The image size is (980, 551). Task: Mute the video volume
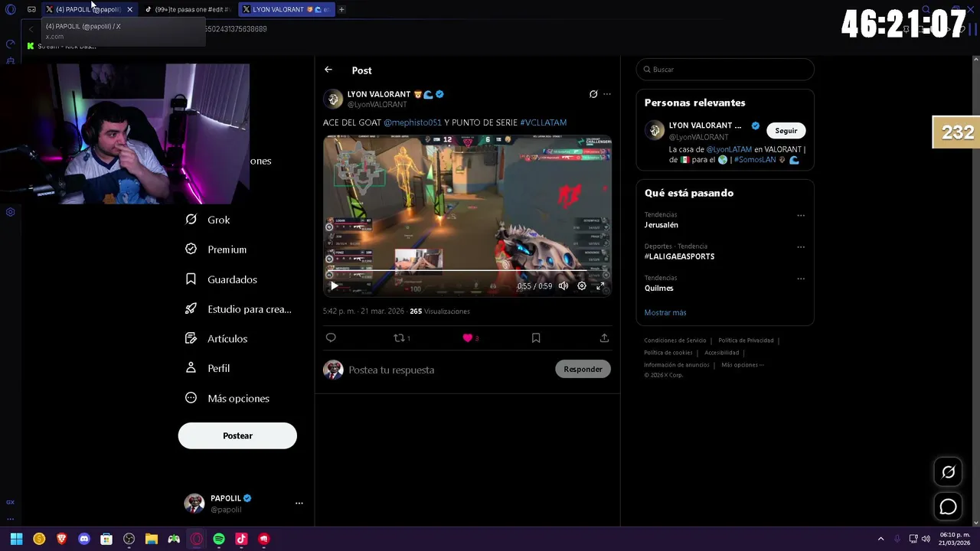click(563, 285)
